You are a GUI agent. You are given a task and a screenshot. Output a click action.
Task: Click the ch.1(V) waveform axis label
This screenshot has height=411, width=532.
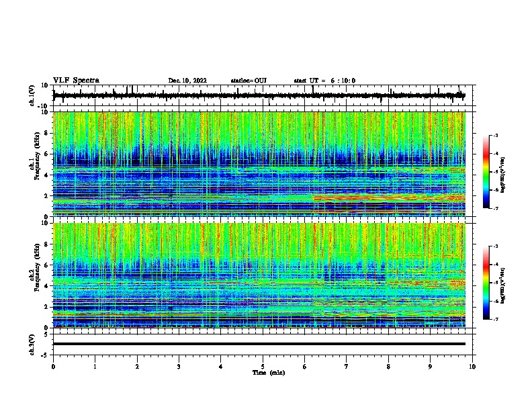click(32, 95)
